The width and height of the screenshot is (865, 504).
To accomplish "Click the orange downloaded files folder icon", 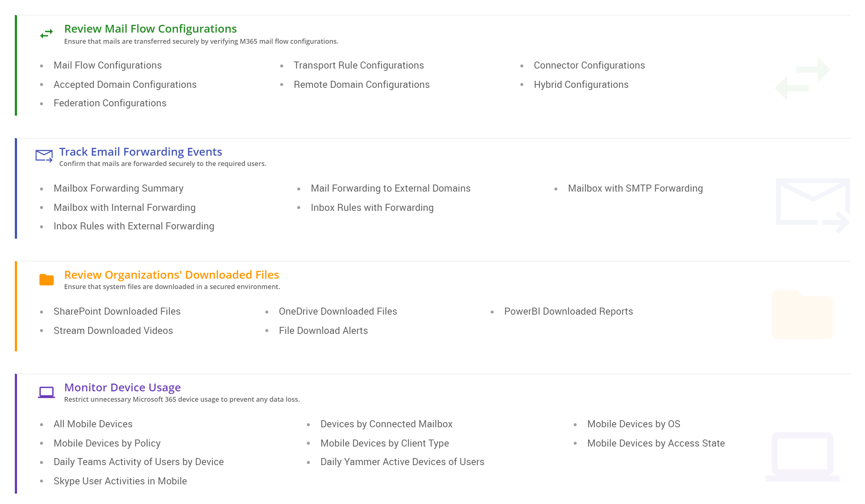I will click(47, 280).
